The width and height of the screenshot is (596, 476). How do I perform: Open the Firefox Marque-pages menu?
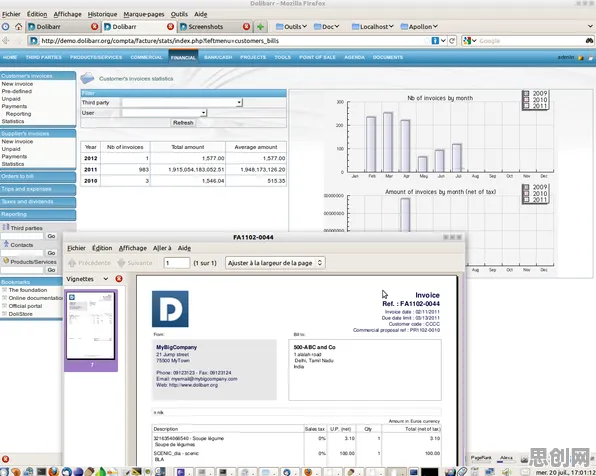pos(144,14)
